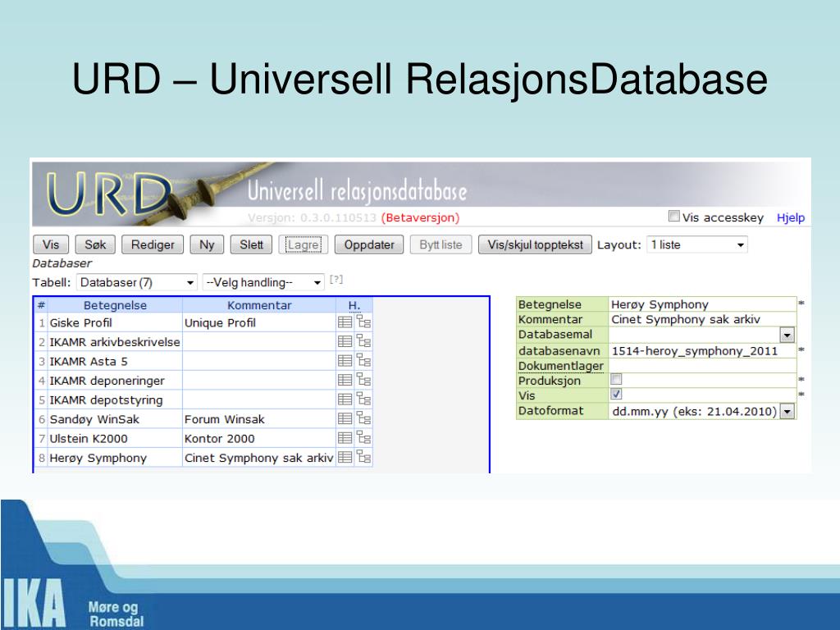Click the Kontor 2000 comment cell
This screenshot has height=630, width=840.
coord(259,438)
